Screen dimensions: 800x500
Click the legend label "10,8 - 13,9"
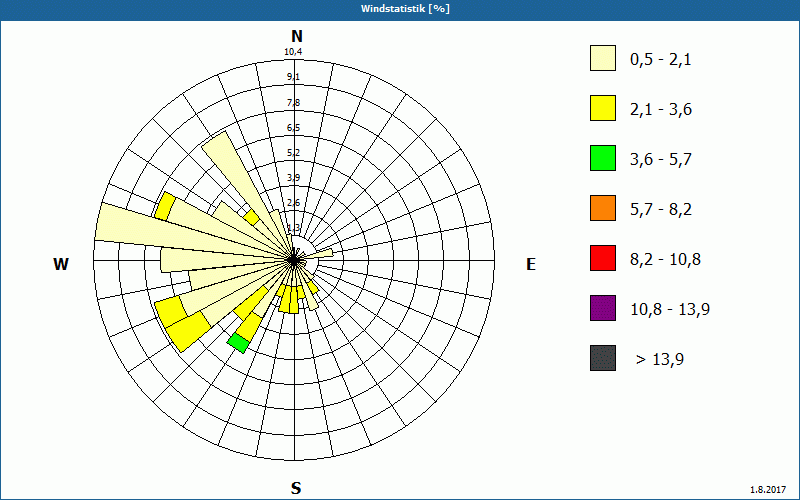[x=670, y=310]
